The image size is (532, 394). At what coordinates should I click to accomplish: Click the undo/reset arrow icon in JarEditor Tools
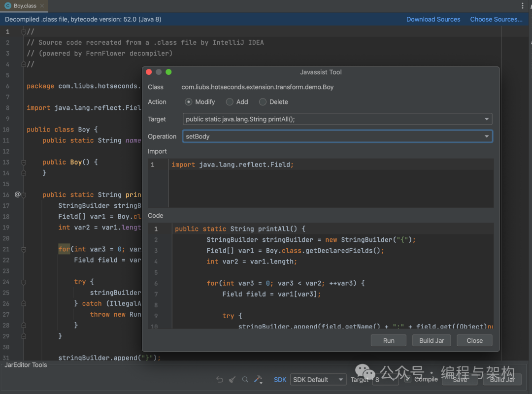click(x=220, y=379)
